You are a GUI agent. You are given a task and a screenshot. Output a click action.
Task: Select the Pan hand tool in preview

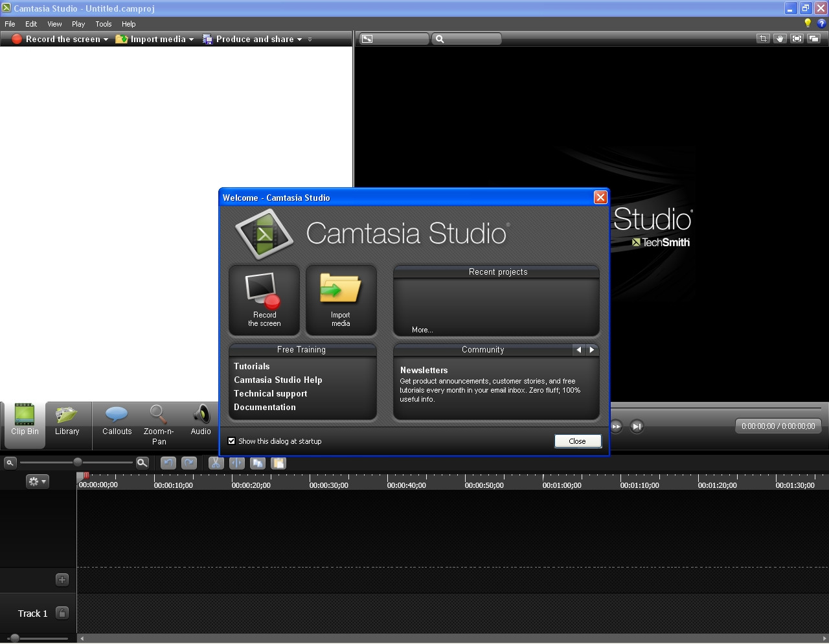click(x=780, y=39)
